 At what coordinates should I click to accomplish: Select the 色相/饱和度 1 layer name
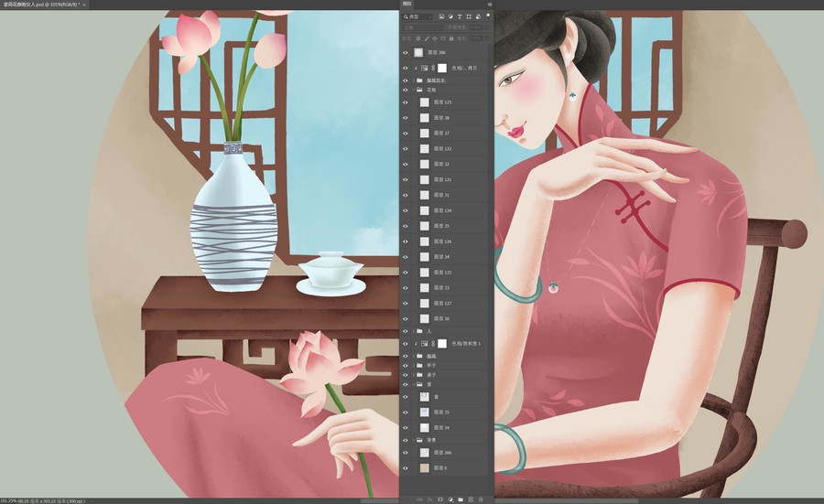466,343
